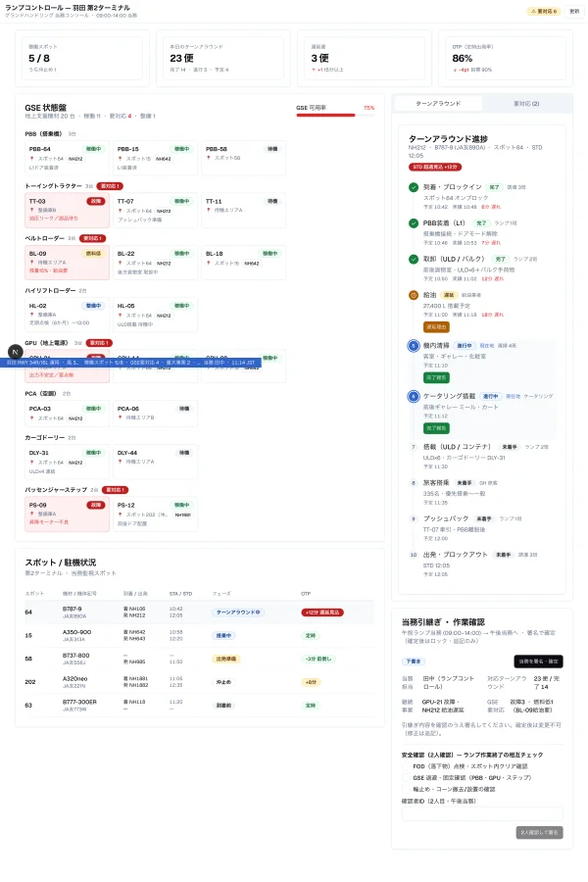Click the round N badge above blue status bar
The width and height of the screenshot is (588, 882).
coord(16,352)
